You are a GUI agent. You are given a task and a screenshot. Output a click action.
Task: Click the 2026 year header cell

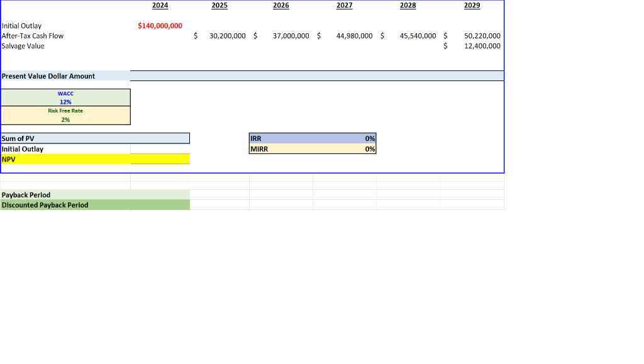coord(280,6)
